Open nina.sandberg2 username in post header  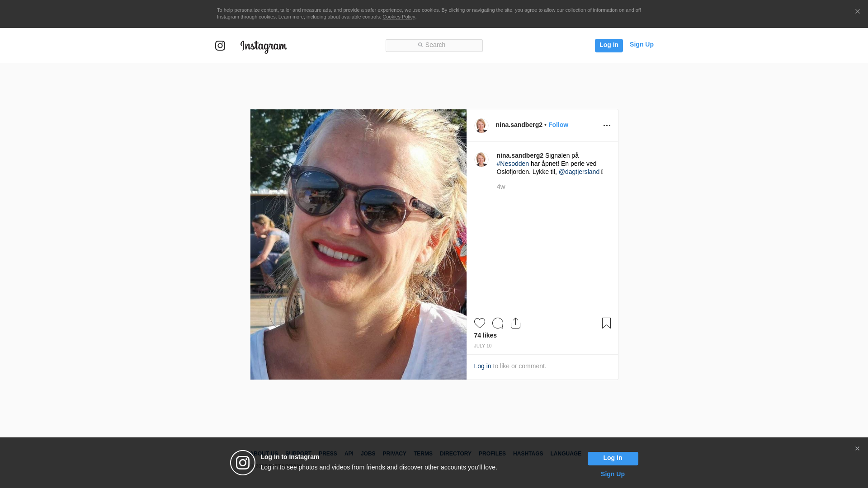(519, 125)
